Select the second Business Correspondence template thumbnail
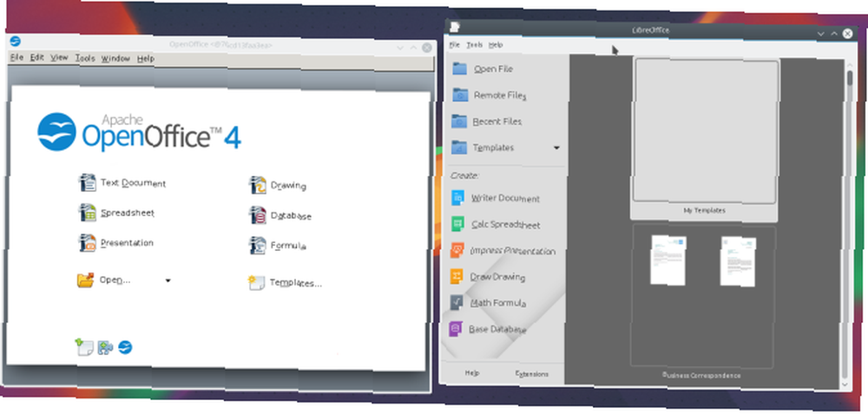Image resolution: width=868 pixels, height=414 pixels. 739,261
